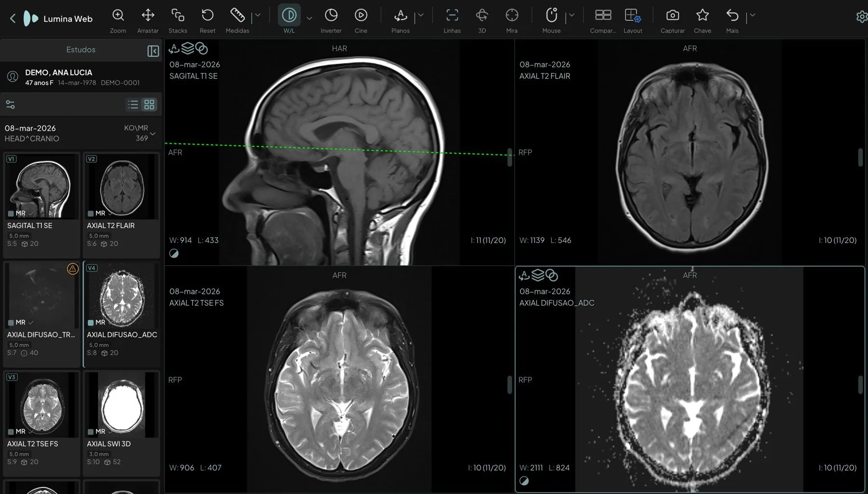Open the series filter options icon
The width and height of the screenshot is (868, 494).
click(x=10, y=105)
